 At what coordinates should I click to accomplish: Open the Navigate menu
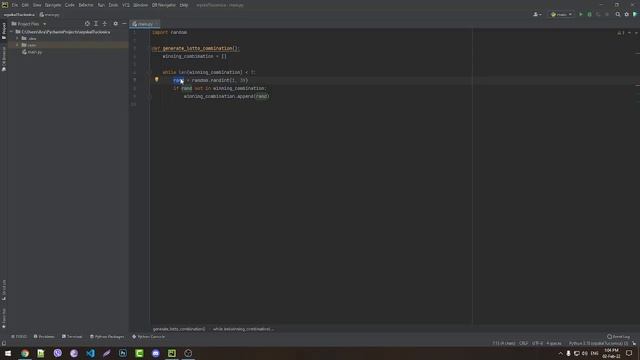click(x=53, y=5)
